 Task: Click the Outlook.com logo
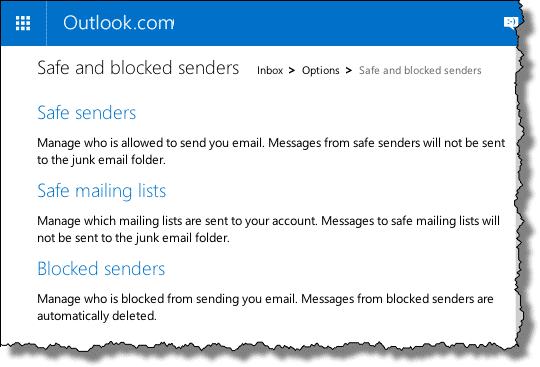(119, 23)
